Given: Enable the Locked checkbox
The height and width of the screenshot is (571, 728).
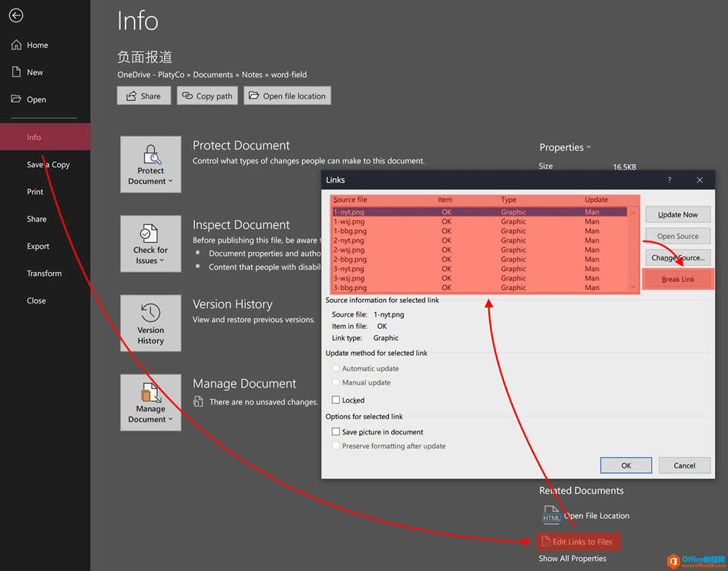Looking at the screenshot, I should (x=336, y=400).
